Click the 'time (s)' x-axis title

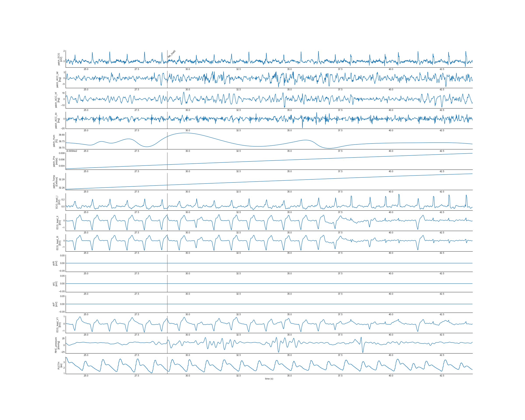coord(269,379)
